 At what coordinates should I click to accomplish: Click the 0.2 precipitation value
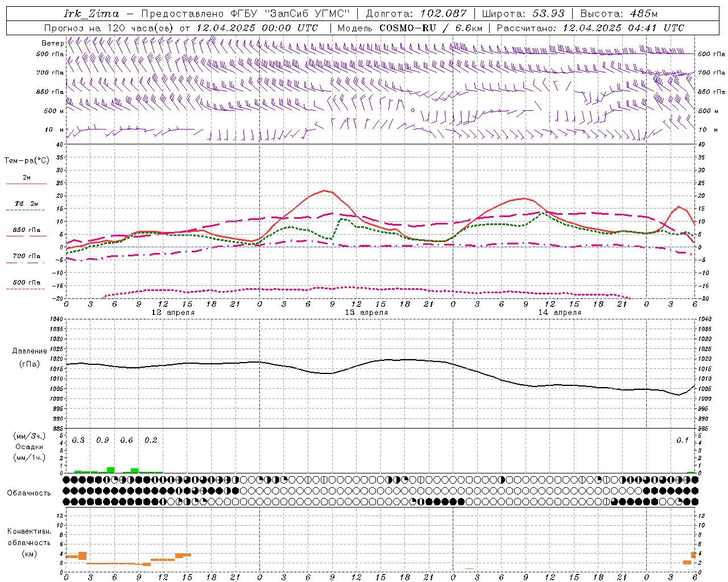(x=151, y=440)
